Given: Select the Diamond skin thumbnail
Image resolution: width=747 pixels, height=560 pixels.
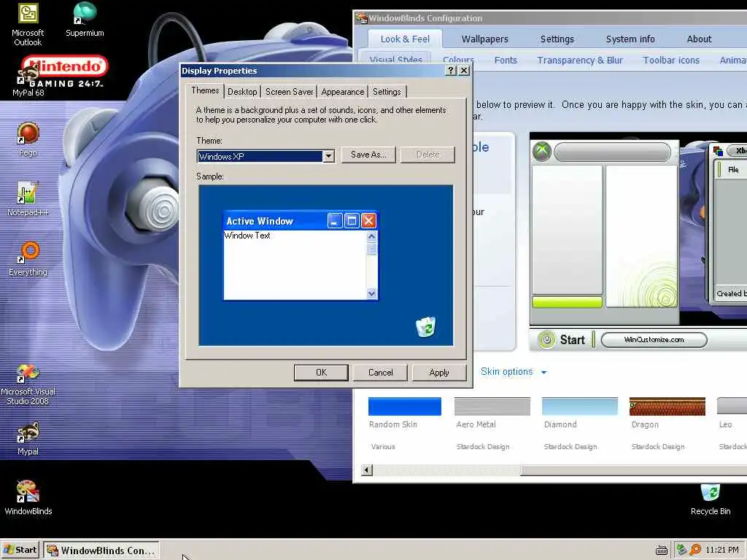Looking at the screenshot, I should coord(580,406).
